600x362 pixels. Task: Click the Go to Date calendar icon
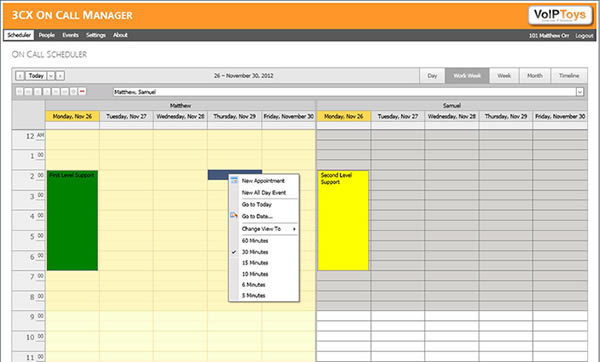point(234,216)
